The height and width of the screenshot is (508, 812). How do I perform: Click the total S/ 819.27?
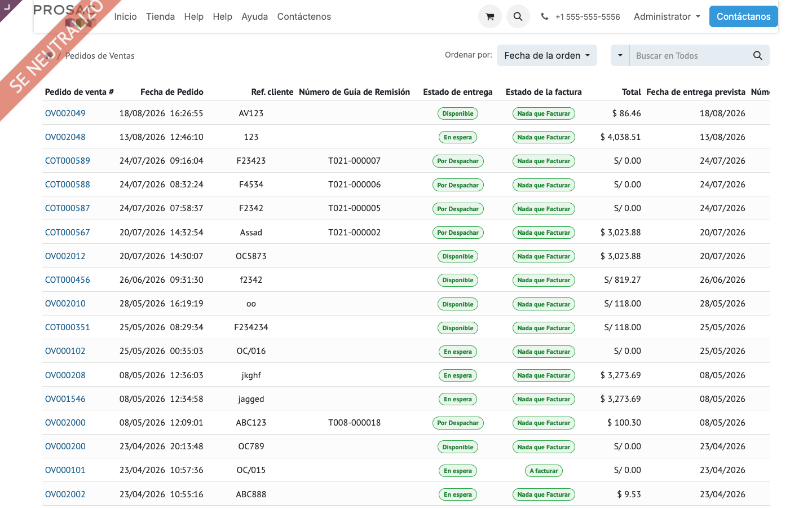click(x=623, y=279)
